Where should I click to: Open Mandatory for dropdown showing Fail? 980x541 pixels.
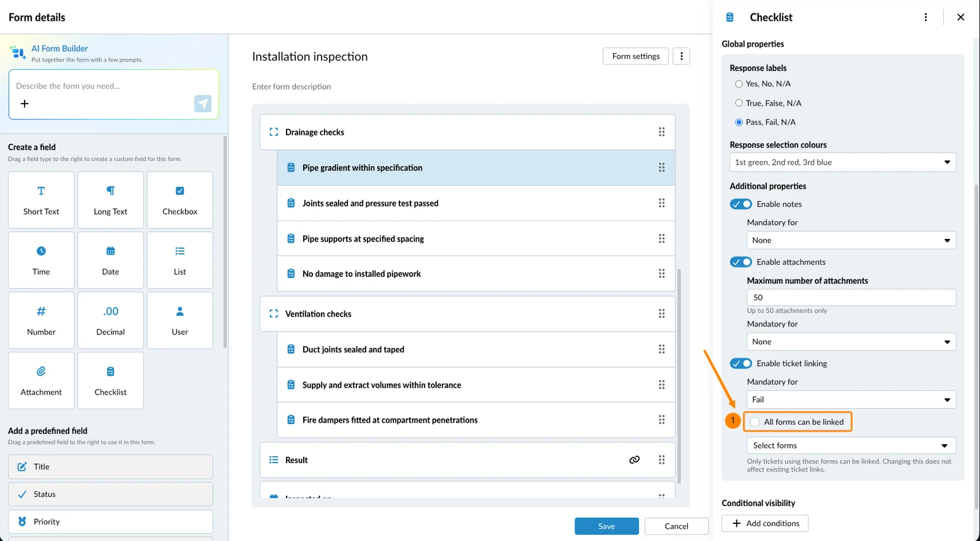click(851, 399)
